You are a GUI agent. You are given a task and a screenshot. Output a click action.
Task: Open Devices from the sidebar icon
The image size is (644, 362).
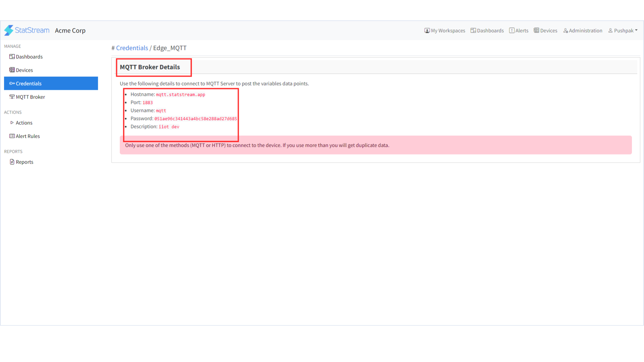(12, 70)
